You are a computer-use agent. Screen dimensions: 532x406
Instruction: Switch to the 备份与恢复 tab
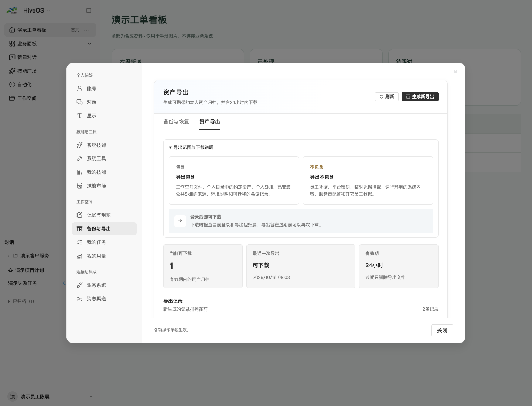(176, 121)
